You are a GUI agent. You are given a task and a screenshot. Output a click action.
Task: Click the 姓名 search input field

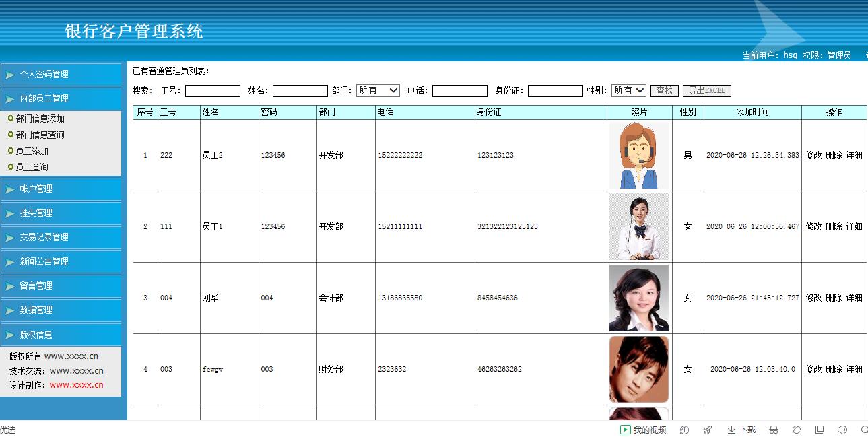[300, 91]
